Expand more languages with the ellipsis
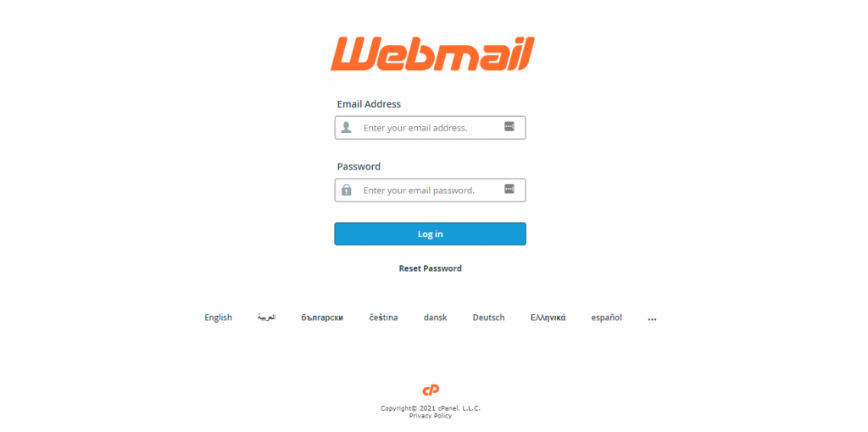 (x=652, y=318)
